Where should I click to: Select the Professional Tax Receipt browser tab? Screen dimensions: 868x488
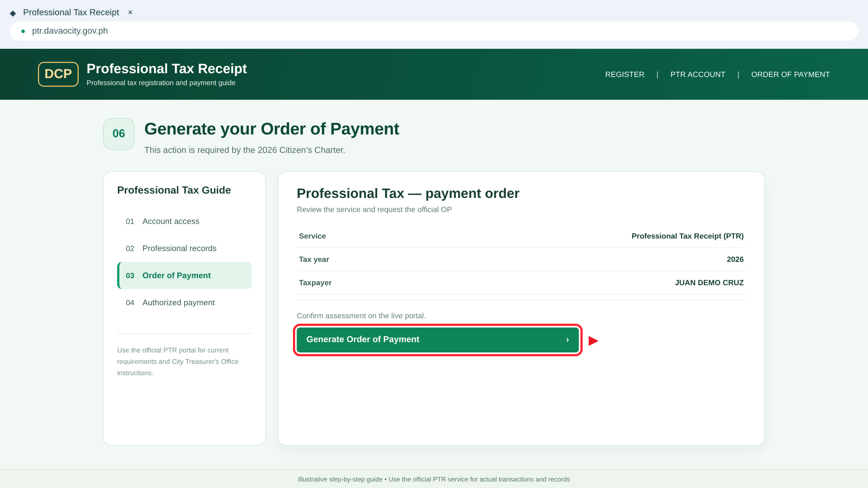click(71, 13)
